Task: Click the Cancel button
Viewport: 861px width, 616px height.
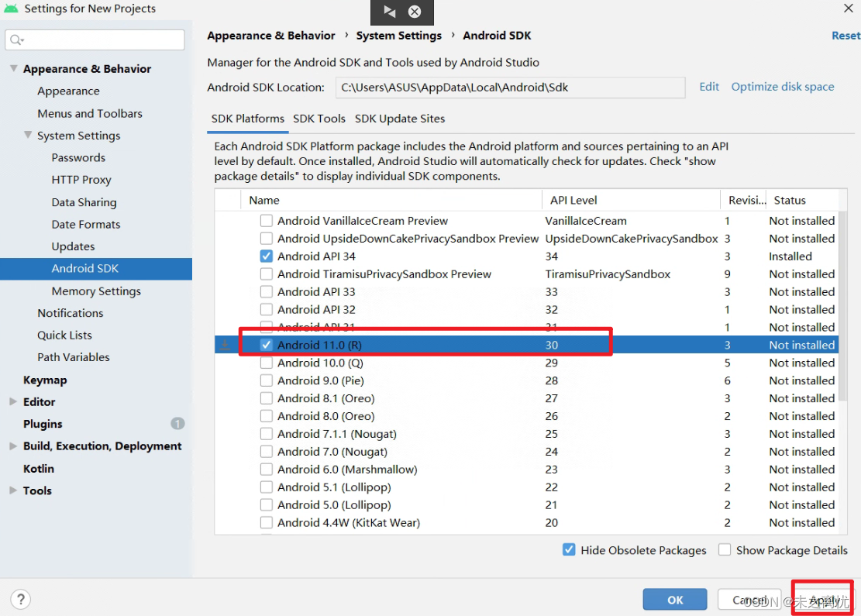Action: tap(749, 600)
